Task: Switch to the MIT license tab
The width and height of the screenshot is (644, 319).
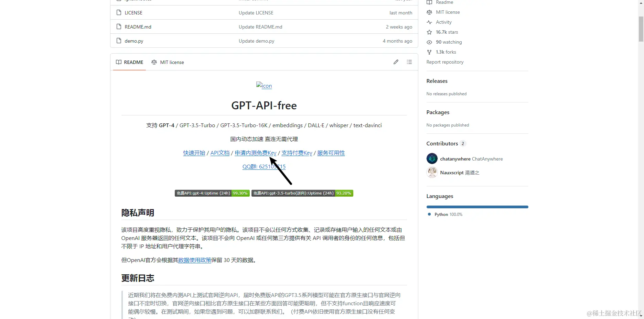Action: click(x=168, y=62)
